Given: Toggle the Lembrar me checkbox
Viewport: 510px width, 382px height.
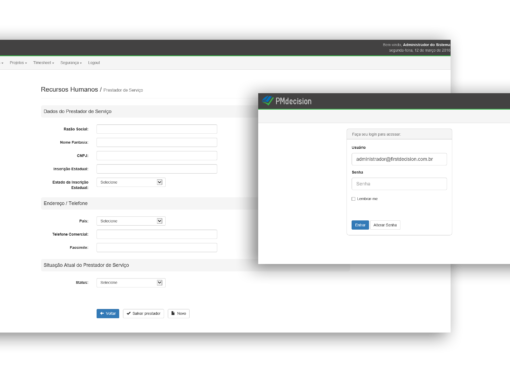Looking at the screenshot, I should tap(353, 199).
